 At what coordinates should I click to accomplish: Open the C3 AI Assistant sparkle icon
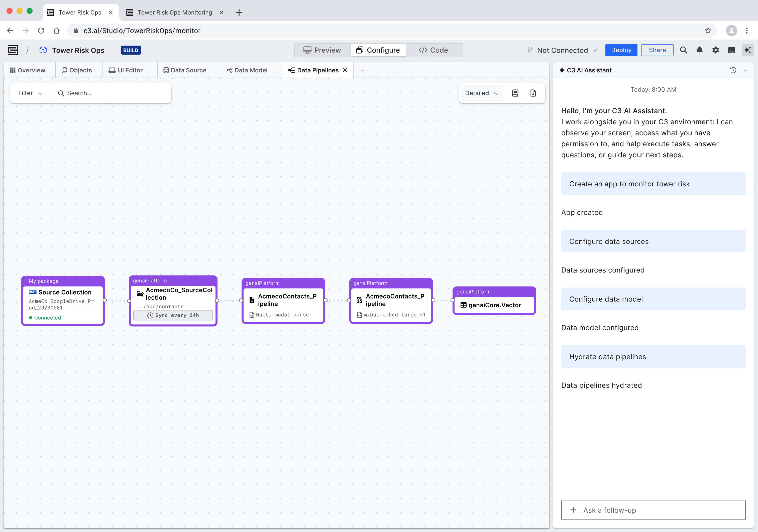(747, 50)
